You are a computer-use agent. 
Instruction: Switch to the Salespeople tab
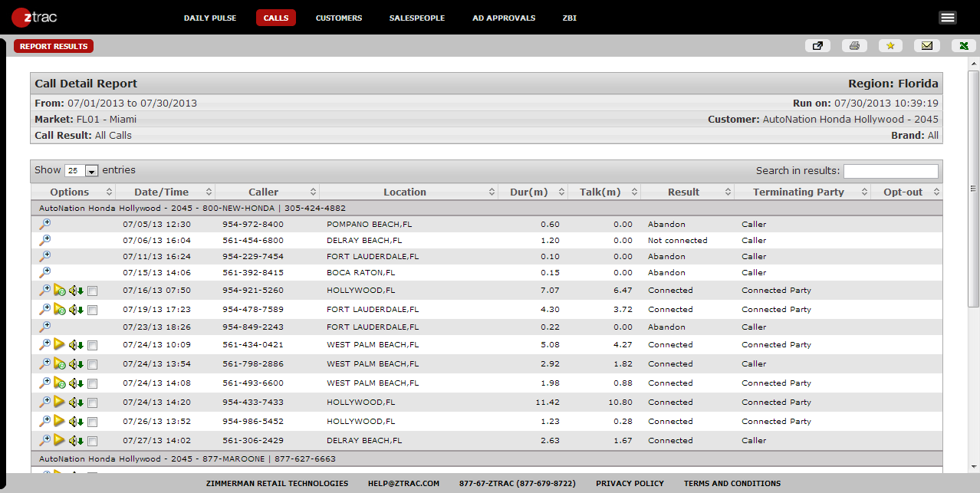pyautogui.click(x=417, y=18)
